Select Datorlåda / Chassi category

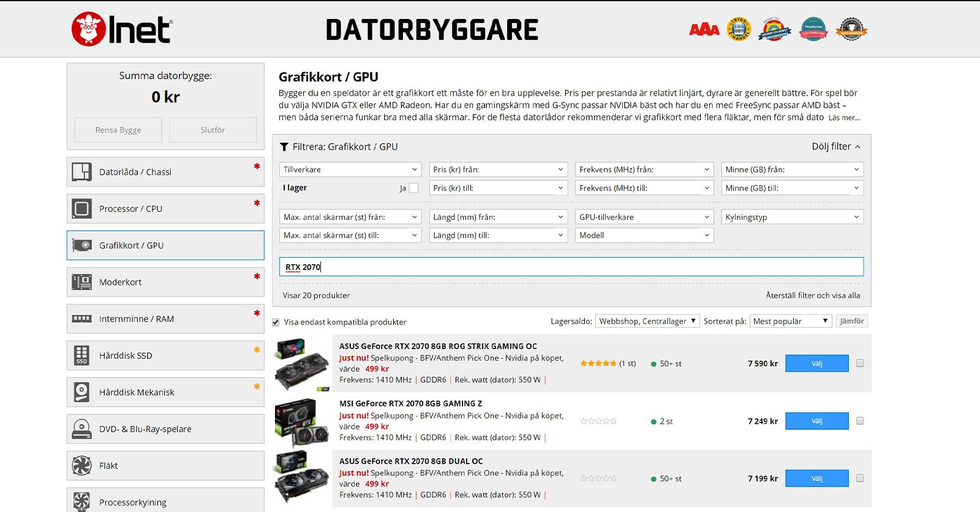[x=165, y=172]
